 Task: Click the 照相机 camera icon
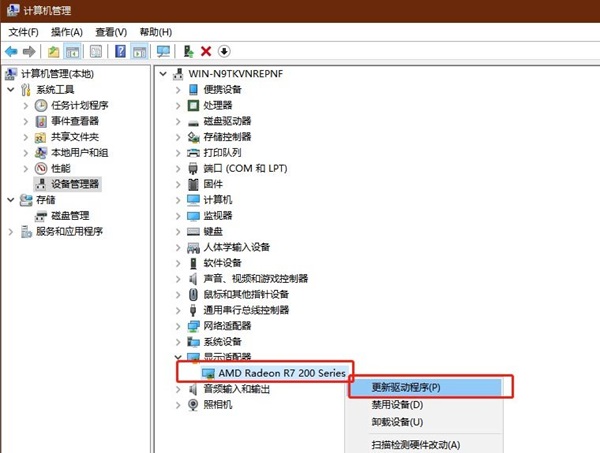(193, 404)
